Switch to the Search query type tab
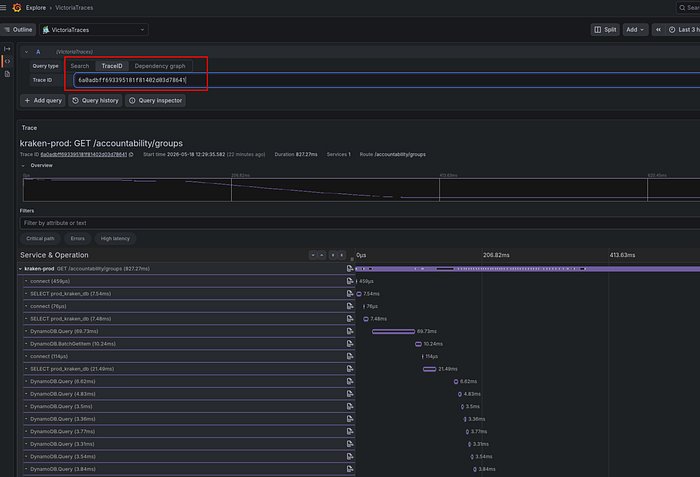Viewport: 700px width, 477px height. 80,66
